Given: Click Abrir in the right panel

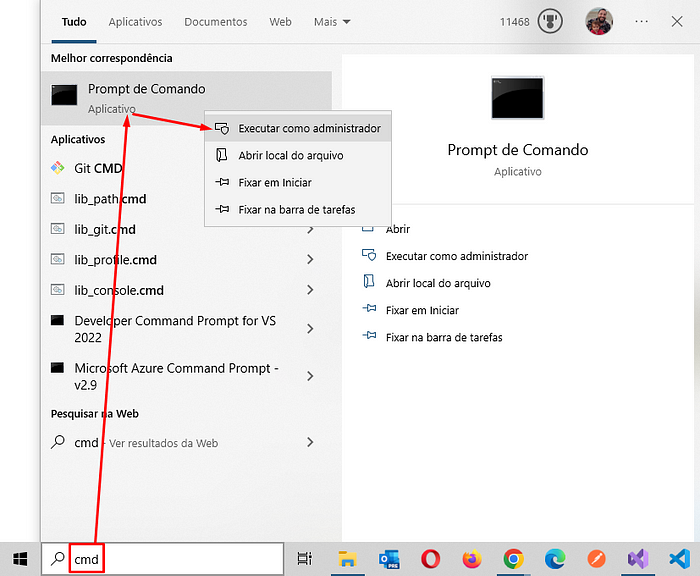Looking at the screenshot, I should [398, 229].
